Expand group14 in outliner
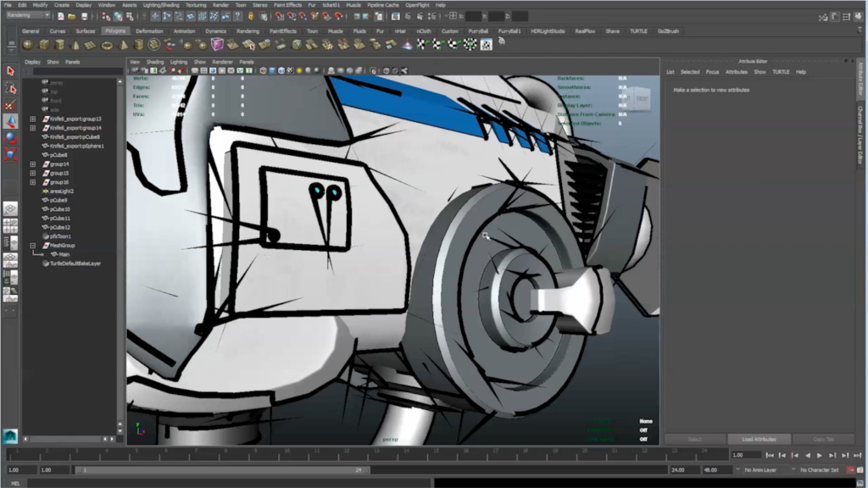This screenshot has height=488, width=868. 33,164
